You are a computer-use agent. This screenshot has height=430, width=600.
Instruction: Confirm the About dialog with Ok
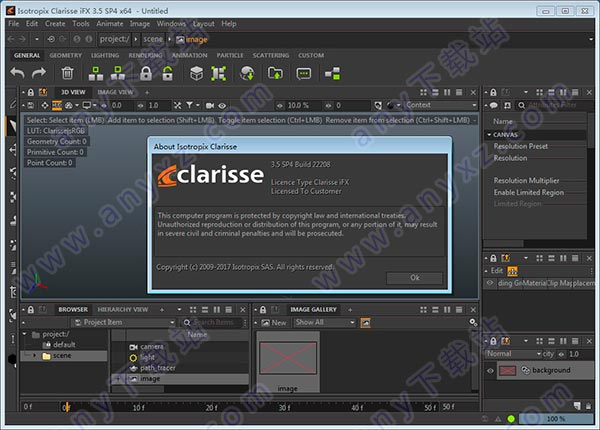pyautogui.click(x=415, y=278)
